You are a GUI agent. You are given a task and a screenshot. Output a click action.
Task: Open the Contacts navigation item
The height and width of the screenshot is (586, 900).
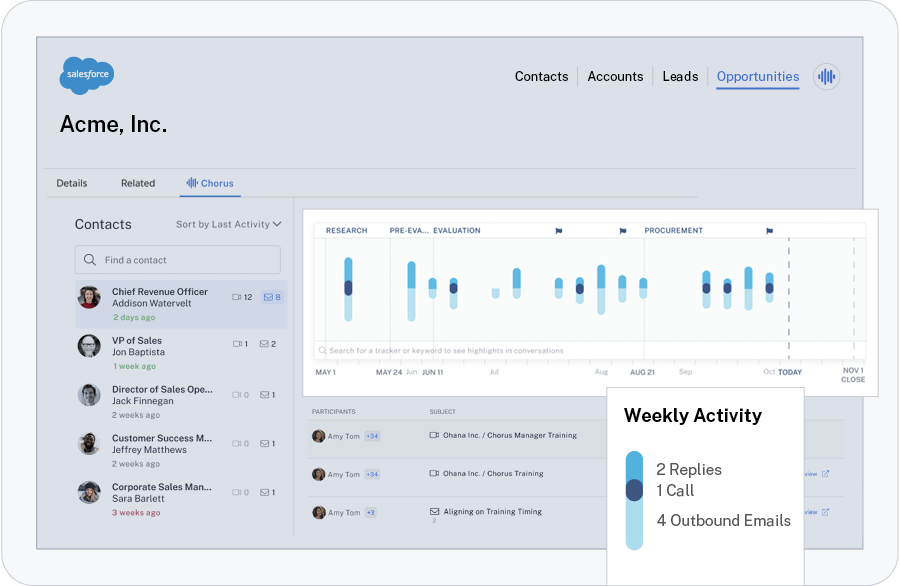point(541,76)
